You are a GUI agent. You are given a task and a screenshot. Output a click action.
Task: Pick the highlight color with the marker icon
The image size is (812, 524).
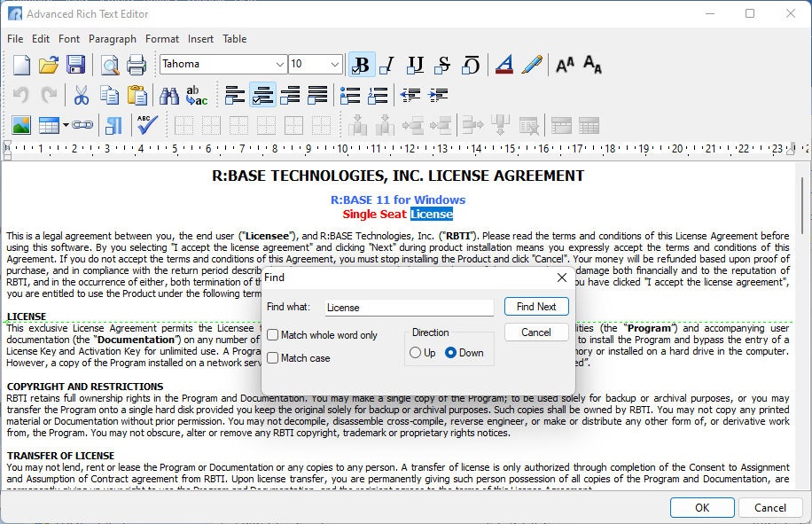532,65
